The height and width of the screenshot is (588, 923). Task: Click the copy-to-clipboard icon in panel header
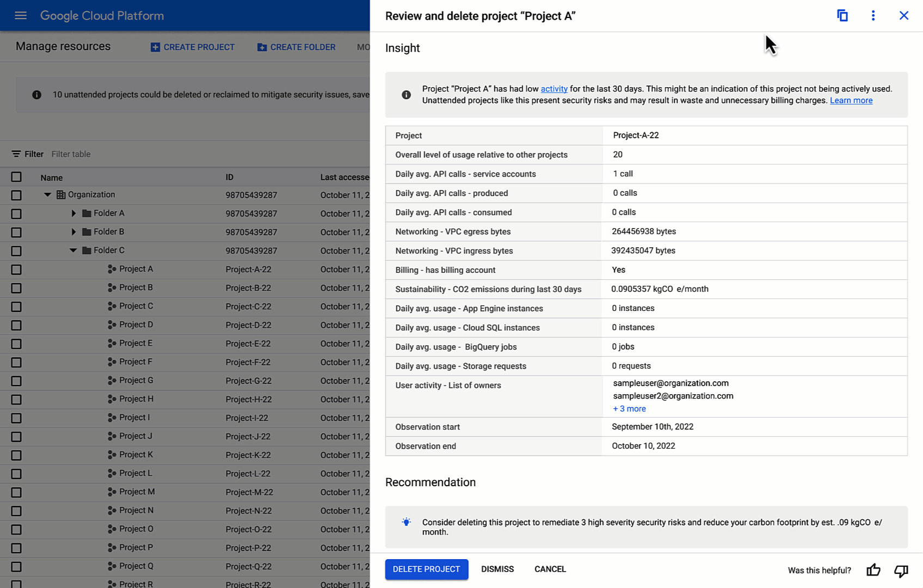(842, 16)
